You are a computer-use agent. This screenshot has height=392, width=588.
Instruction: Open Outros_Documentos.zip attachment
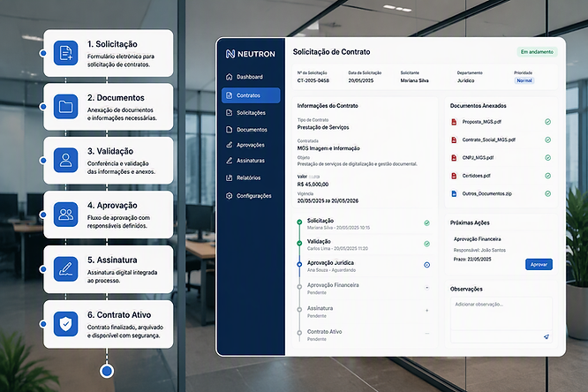tap(486, 194)
